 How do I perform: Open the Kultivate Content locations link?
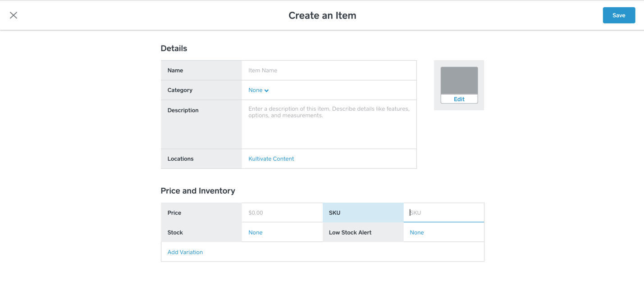click(271, 159)
